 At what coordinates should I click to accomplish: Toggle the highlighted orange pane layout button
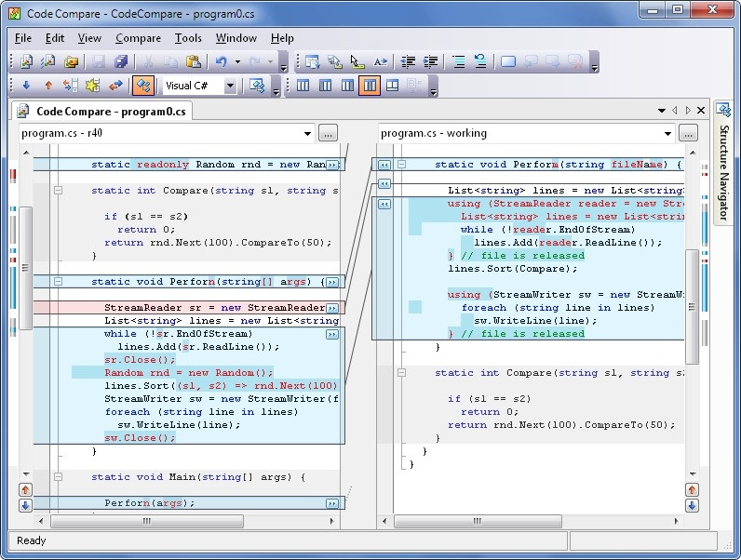click(370, 86)
